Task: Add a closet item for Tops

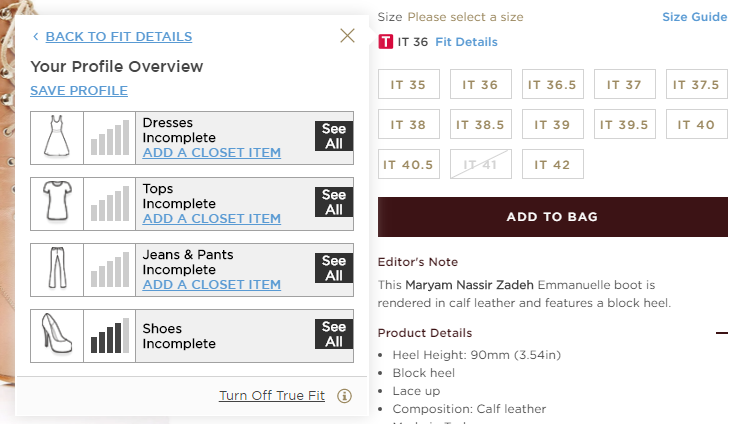Action: tap(212, 219)
